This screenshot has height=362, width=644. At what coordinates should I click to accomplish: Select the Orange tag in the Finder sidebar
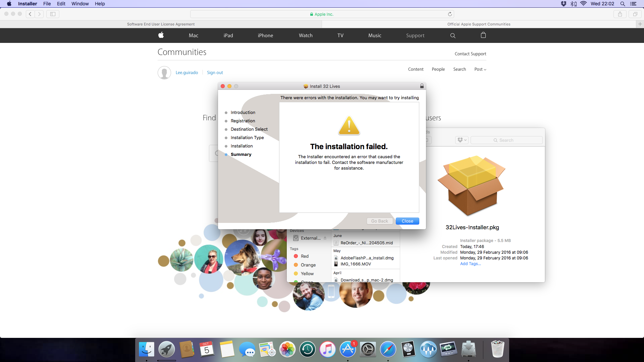308,265
